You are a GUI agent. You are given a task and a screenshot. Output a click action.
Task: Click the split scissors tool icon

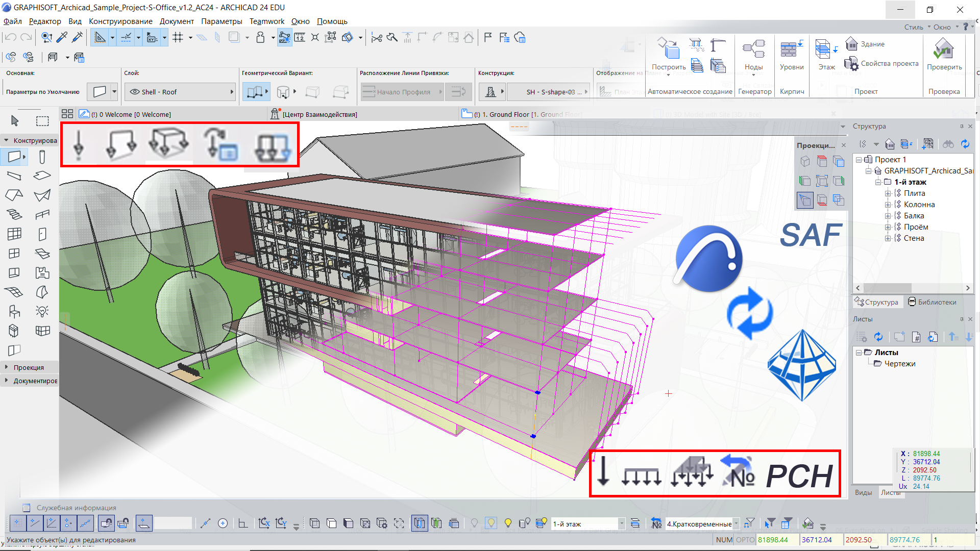[377, 37]
